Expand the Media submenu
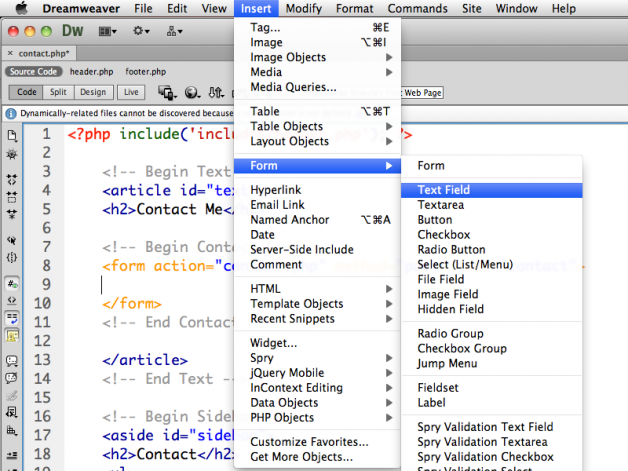The width and height of the screenshot is (628, 471). click(317, 72)
